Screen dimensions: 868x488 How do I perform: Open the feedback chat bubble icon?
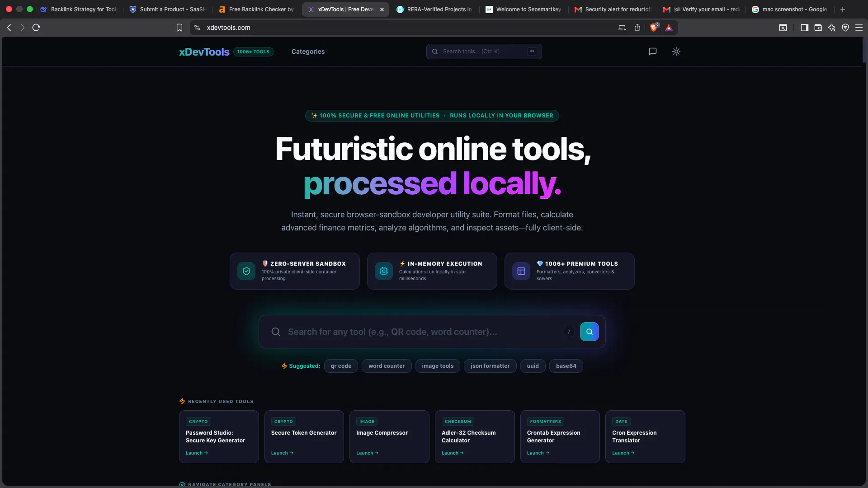click(x=652, y=52)
